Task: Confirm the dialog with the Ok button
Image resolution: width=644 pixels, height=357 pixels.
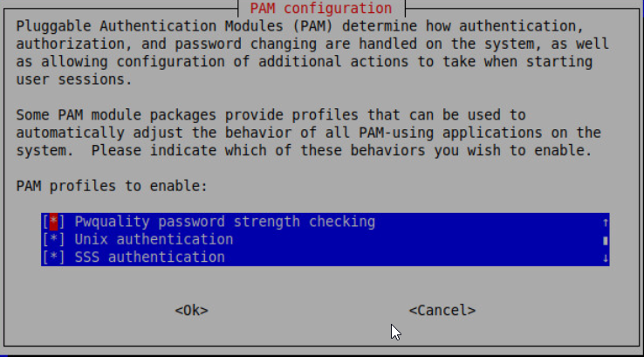Action: coord(191,310)
